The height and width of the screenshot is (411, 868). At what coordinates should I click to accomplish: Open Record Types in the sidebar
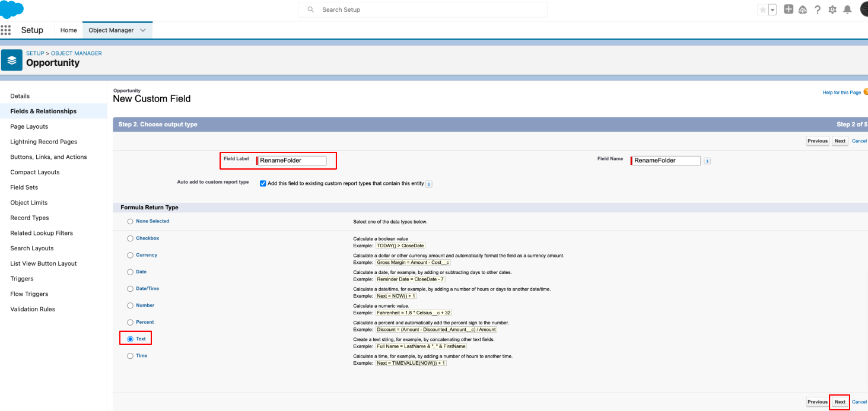[x=30, y=218]
